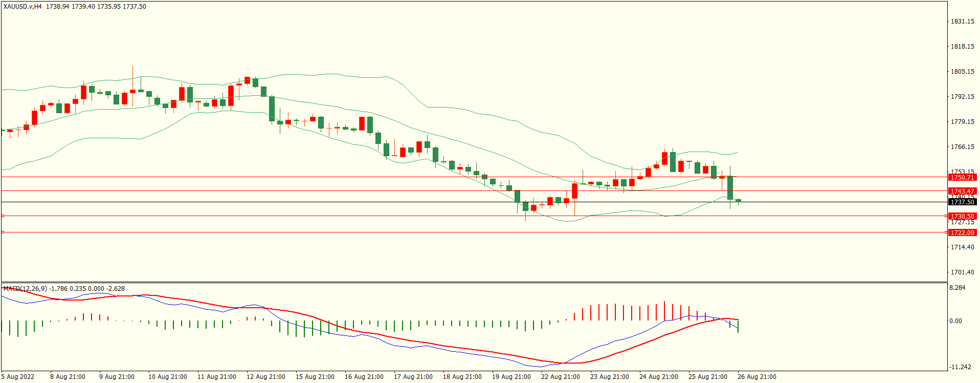
Task: Click the 8.284 value on MACD scale
Action: click(x=957, y=288)
